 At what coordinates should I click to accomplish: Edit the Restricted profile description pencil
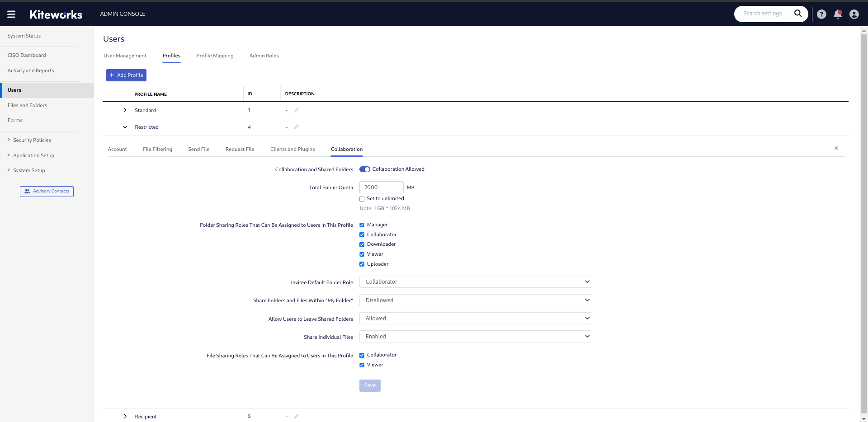pos(297,127)
